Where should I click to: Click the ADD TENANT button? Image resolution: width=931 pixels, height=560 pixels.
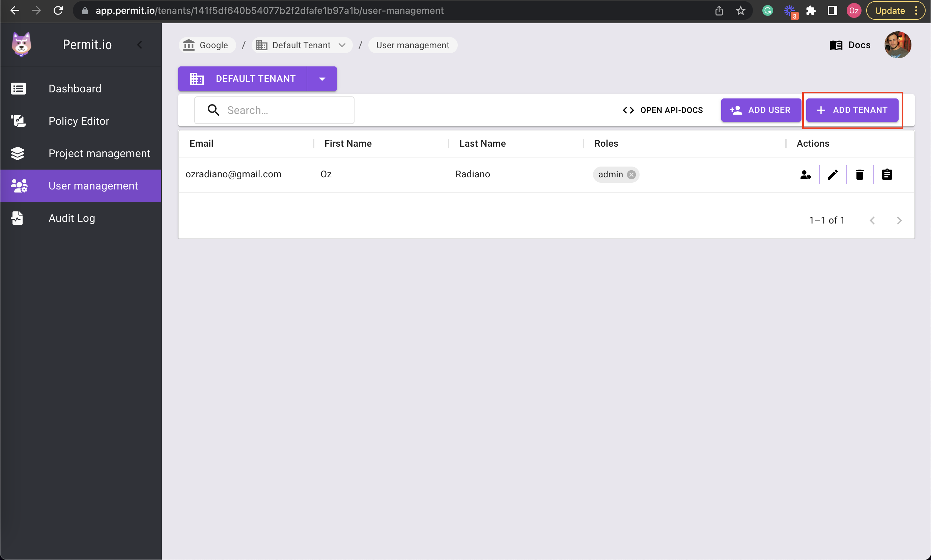(x=854, y=110)
